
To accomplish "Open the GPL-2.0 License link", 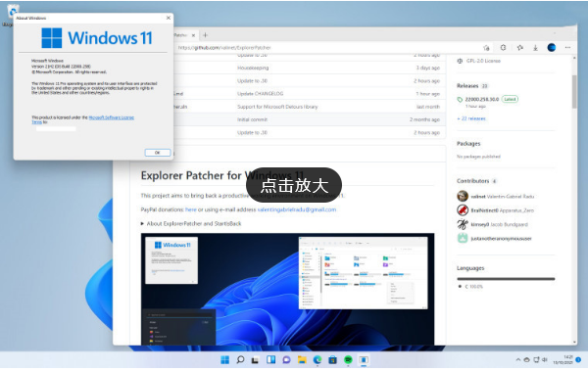I will click(483, 61).
